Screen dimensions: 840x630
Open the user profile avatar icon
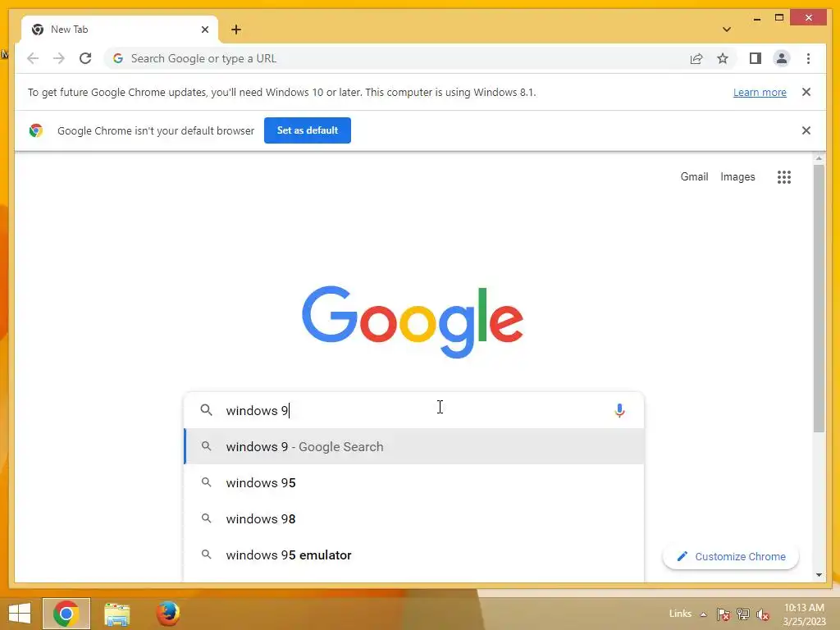(782, 58)
